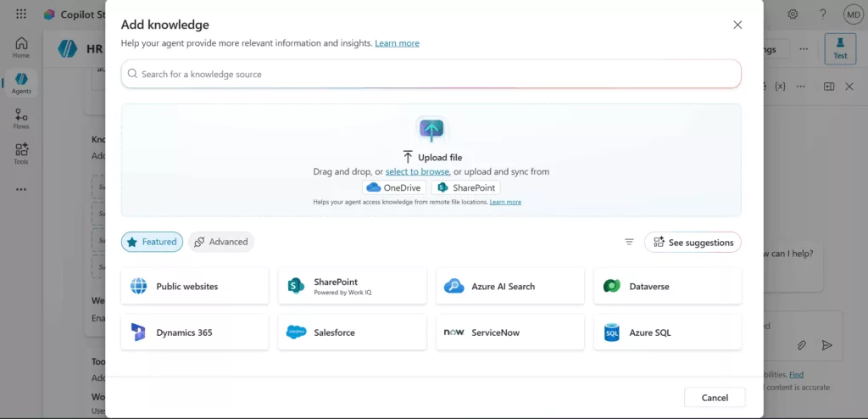This screenshot has height=419, width=868.
Task: Select the Dataverse knowledge source
Action: 668,286
